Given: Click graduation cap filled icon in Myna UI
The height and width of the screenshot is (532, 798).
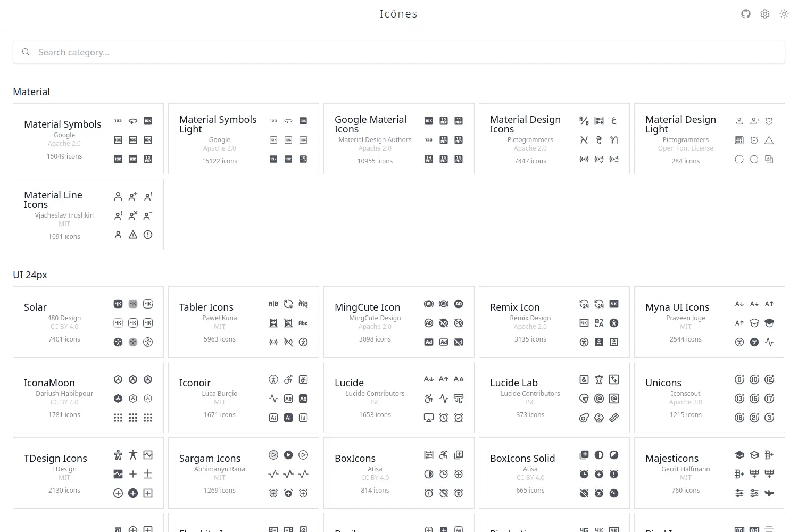Looking at the screenshot, I should coord(769,323).
